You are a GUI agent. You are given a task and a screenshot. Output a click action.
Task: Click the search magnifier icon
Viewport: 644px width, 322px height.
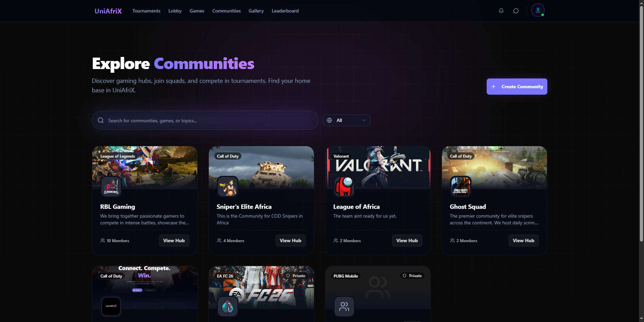tap(101, 120)
